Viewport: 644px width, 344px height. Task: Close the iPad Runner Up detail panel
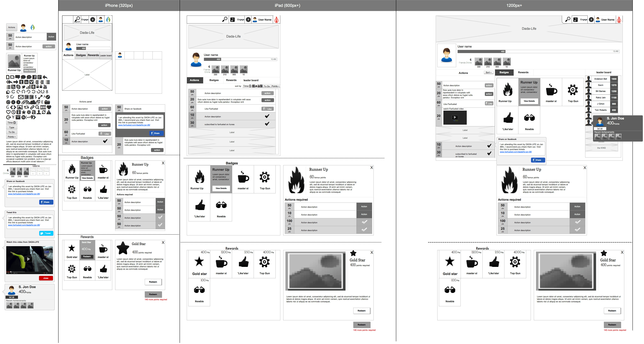pos(371,168)
